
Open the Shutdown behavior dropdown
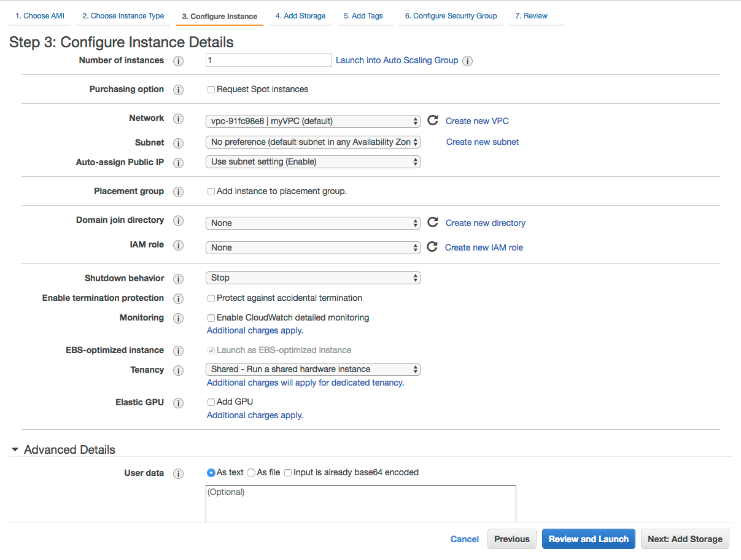click(x=313, y=278)
